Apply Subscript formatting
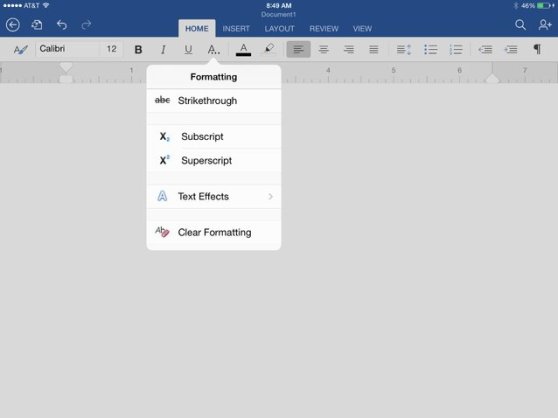This screenshot has height=418, width=558. click(x=214, y=137)
